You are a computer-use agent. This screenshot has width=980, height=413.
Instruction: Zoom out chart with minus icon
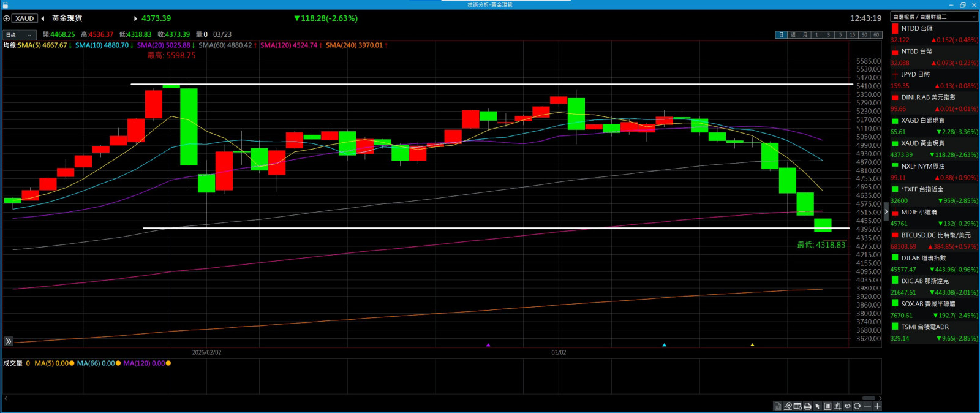point(867,406)
